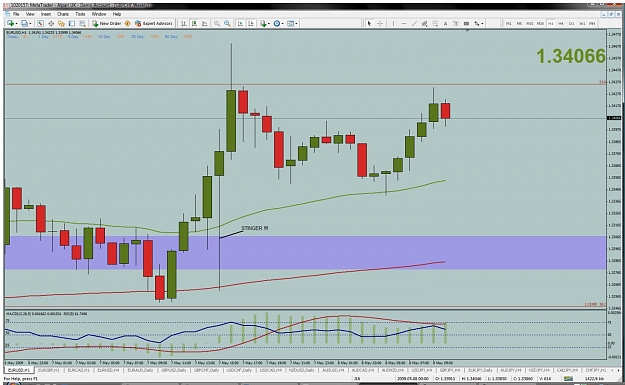Screen dimensions: 625x385
Task: Open the File menu
Action: click(16, 14)
